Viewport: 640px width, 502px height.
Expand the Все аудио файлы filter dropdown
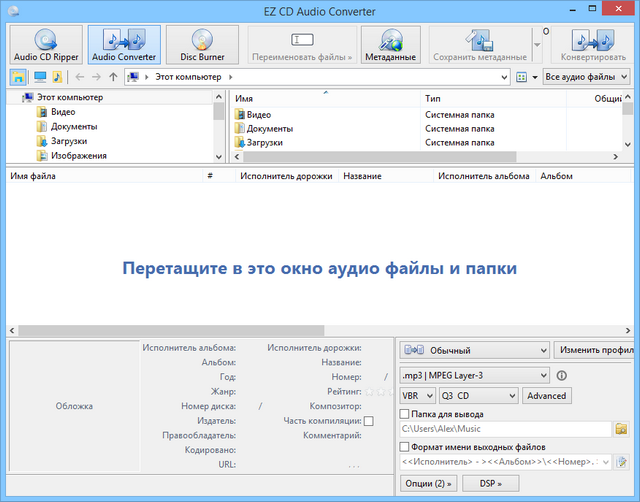tap(585, 77)
